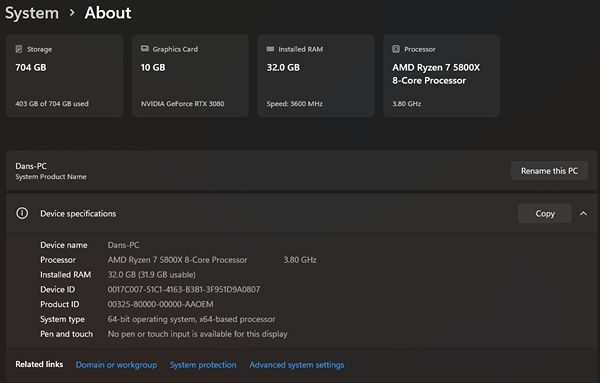This screenshot has height=383, width=600.
Task: Open System protection link
Action: click(203, 365)
